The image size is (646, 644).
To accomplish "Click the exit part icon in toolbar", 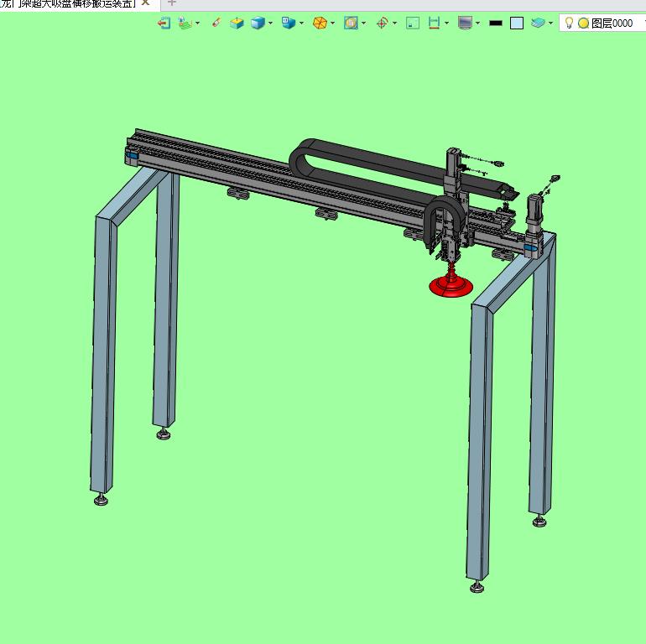I will (x=164, y=23).
